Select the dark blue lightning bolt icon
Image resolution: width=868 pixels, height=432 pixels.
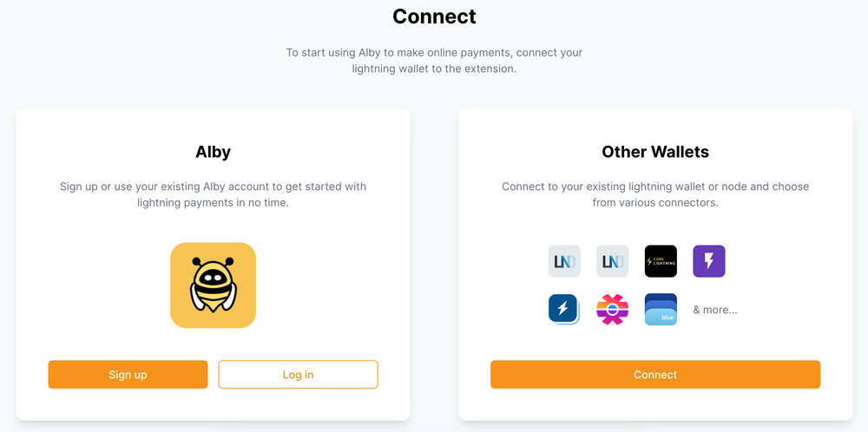pos(564,310)
